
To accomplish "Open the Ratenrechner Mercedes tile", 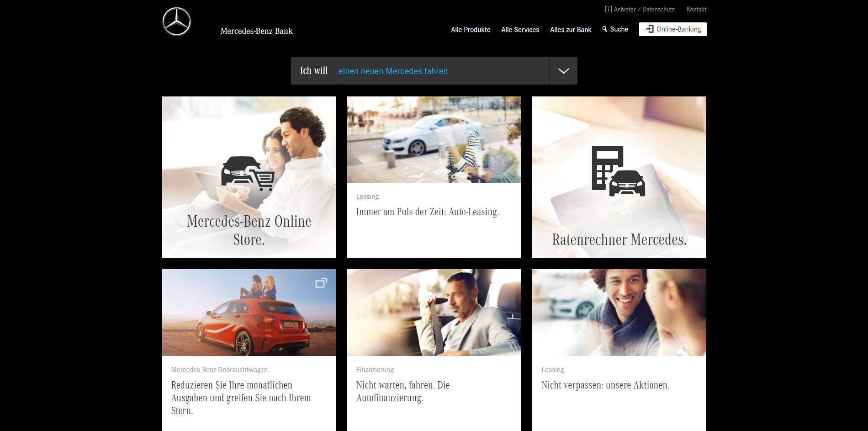I will (x=619, y=177).
